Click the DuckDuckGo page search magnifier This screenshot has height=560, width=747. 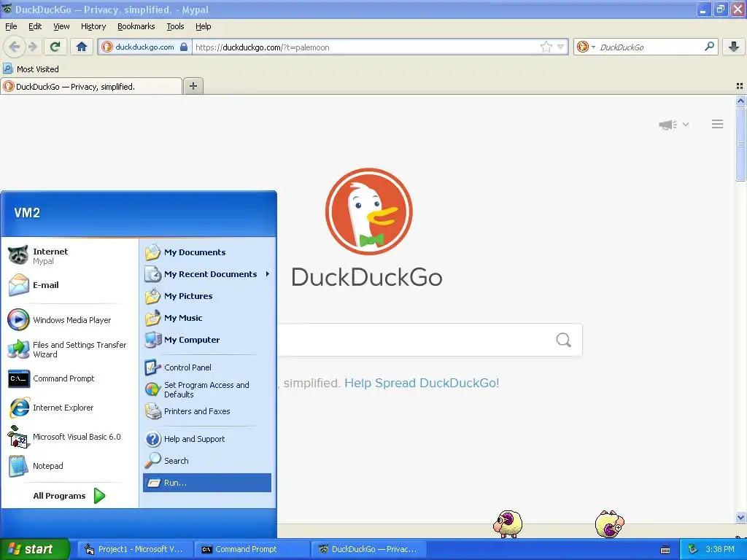564,340
